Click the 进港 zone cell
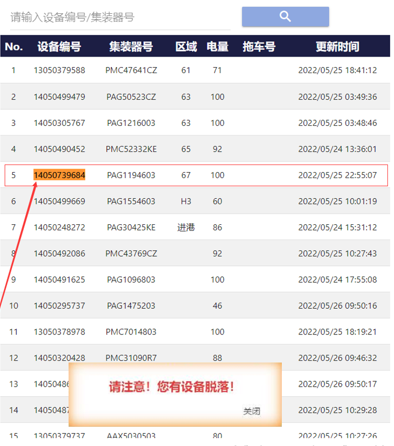The height and width of the screenshot is (446, 394). coord(186,227)
